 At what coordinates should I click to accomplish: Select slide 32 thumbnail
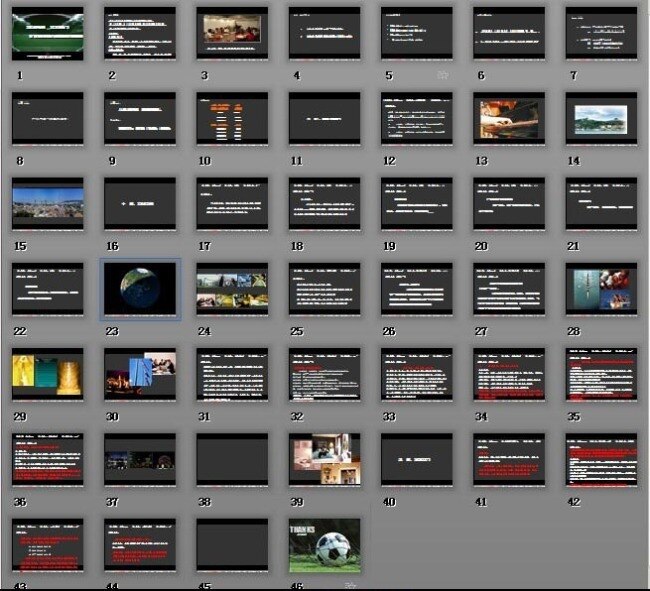coord(325,375)
